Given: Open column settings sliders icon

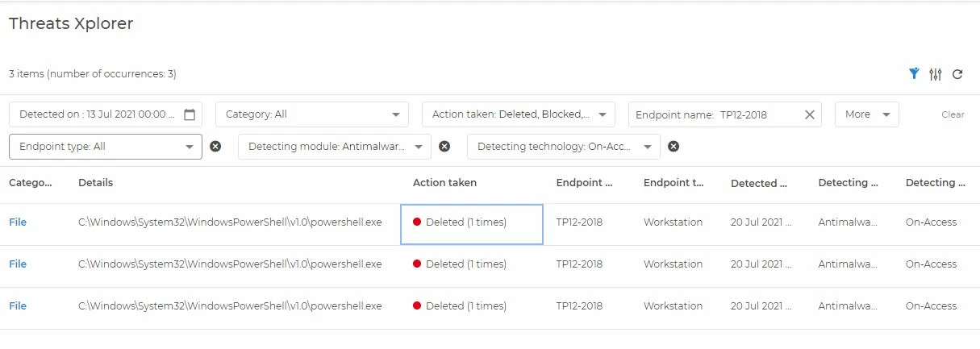Looking at the screenshot, I should (936, 74).
